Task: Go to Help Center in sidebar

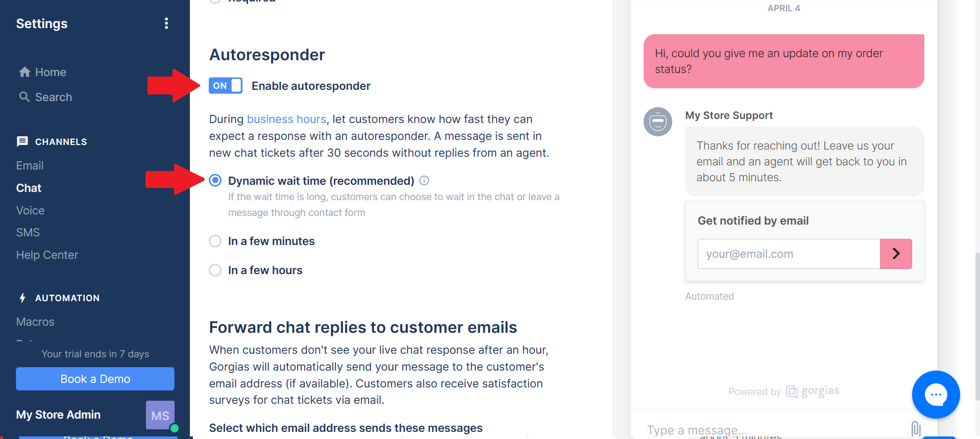Action: (x=47, y=255)
